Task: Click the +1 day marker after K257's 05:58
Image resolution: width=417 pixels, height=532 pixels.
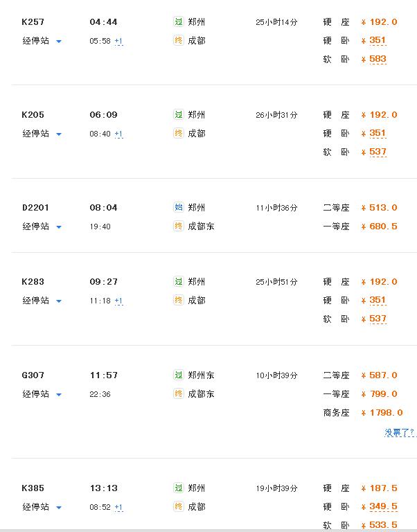Action: point(118,41)
